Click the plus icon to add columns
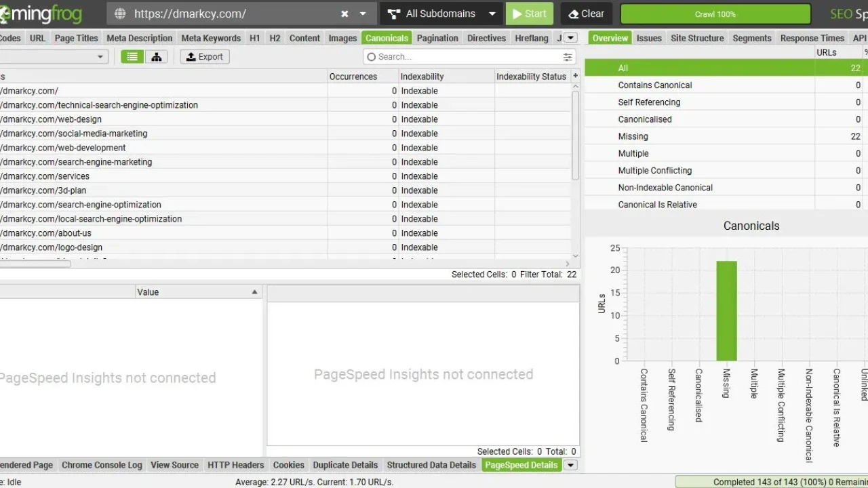Image resolution: width=868 pixels, height=488 pixels. 575,76
